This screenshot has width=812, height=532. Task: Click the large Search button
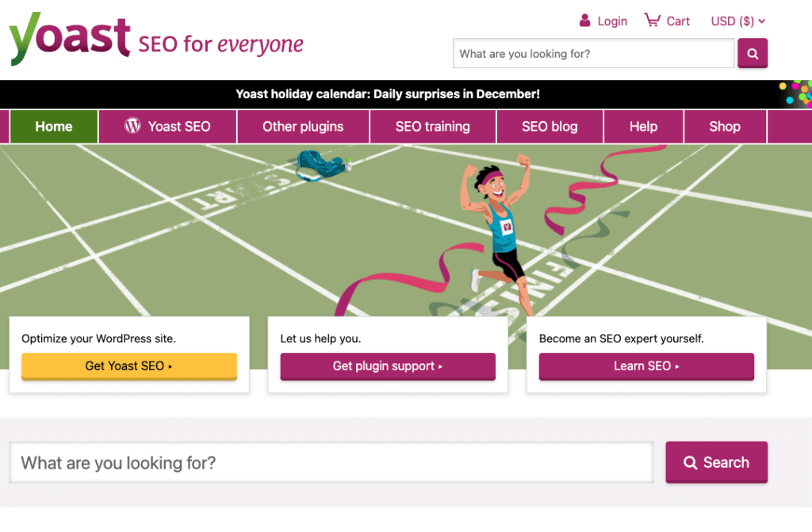717,462
